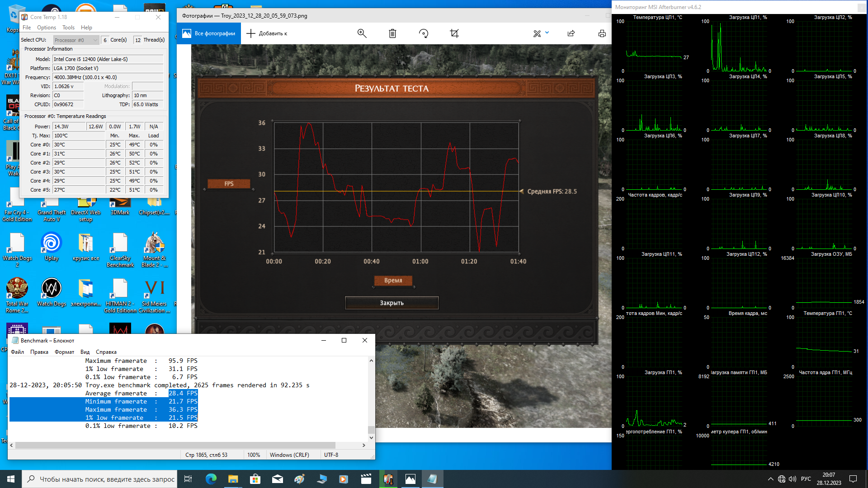
Task: Open Microsoft Edge from the taskbar
Action: [x=211, y=479]
